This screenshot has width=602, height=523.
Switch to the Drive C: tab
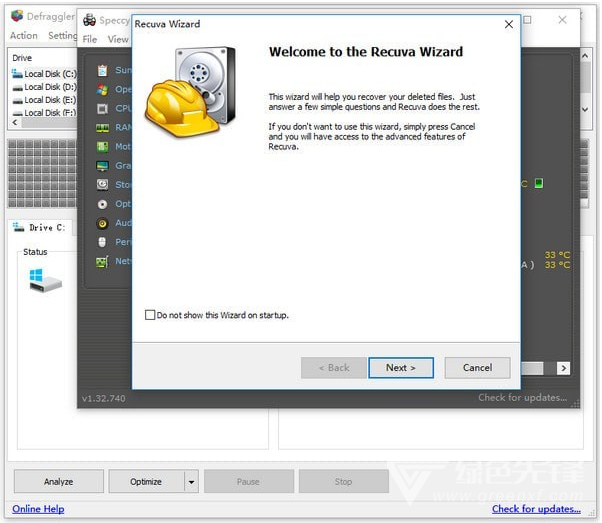39,228
